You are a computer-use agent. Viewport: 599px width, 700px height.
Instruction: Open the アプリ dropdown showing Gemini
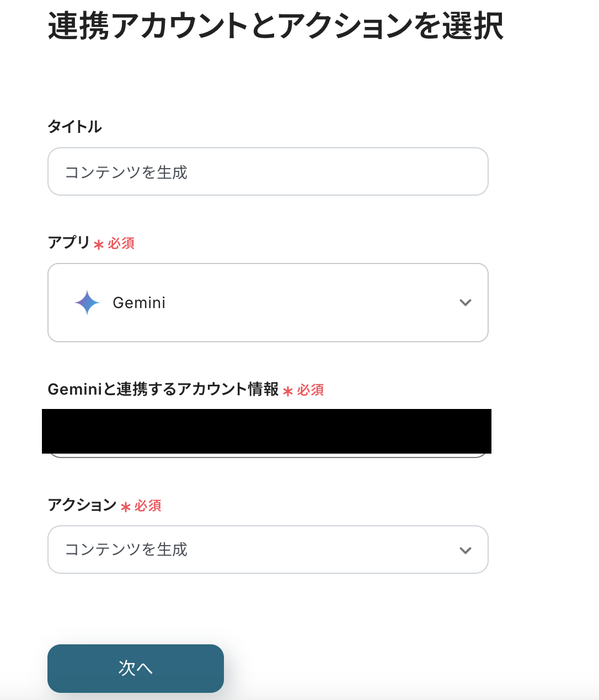268,303
